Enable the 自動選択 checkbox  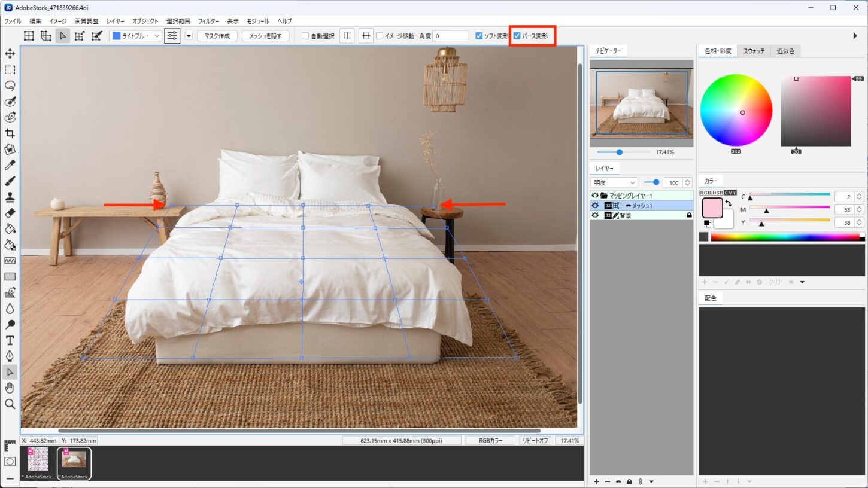[x=305, y=36]
